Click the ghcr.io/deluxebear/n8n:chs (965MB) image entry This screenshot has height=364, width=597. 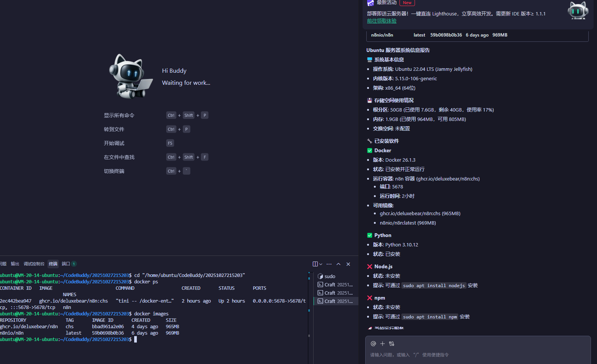pos(420,214)
